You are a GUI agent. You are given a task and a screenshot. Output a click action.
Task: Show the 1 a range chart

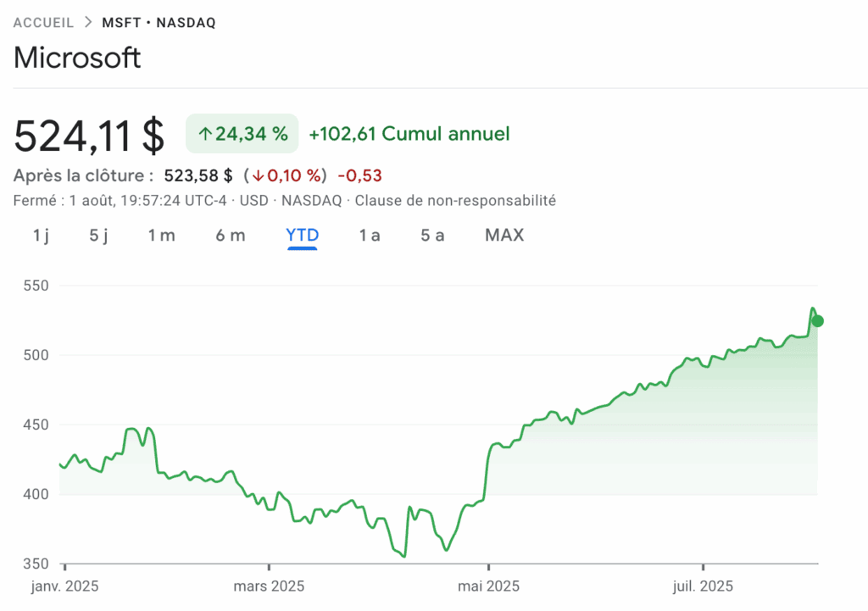pos(370,236)
